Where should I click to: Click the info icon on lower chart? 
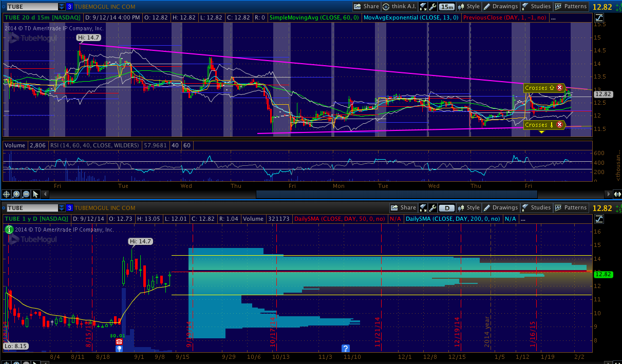coord(9,229)
